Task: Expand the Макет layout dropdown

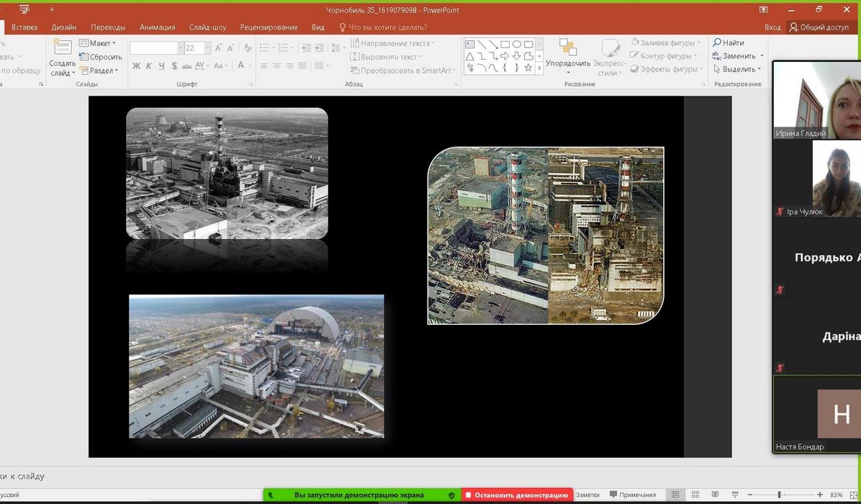Action: coord(98,43)
